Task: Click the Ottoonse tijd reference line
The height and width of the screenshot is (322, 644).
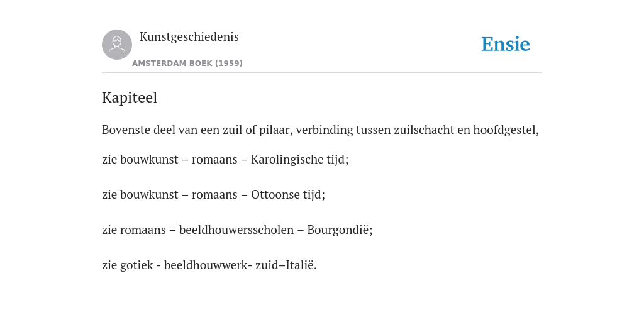Action: point(213,195)
